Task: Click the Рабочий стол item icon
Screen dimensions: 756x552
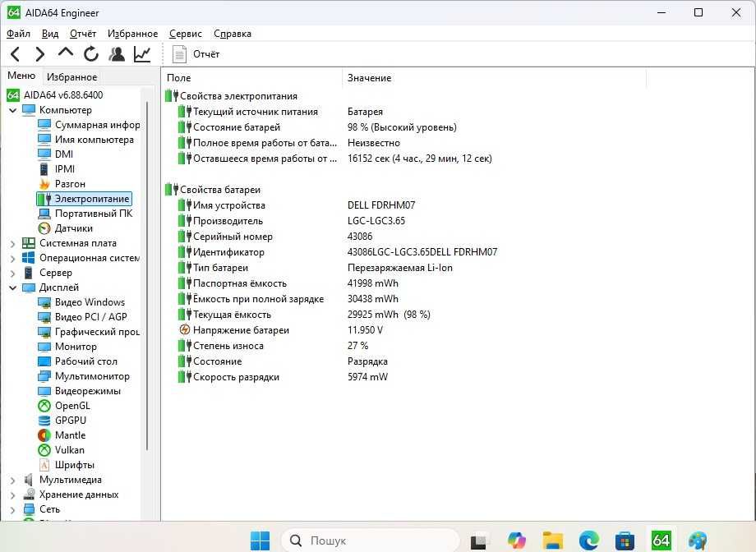Action: [x=44, y=361]
